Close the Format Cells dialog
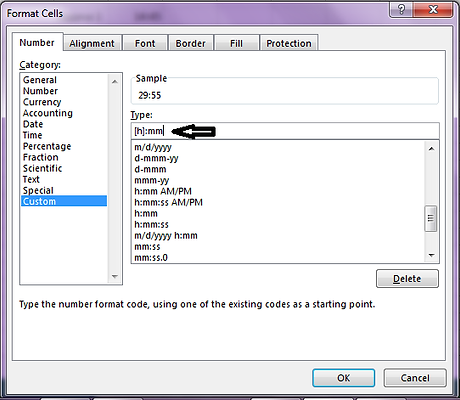This screenshot has height=400, width=460. point(433,9)
